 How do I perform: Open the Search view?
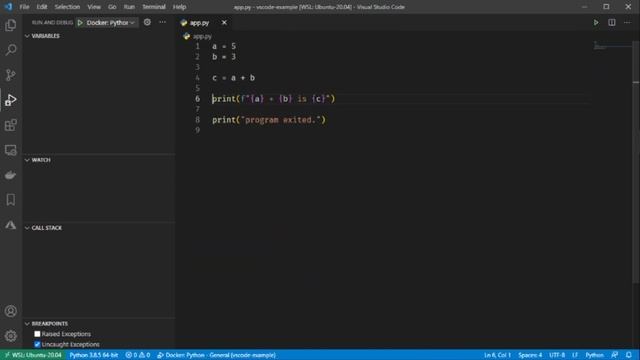point(11,50)
